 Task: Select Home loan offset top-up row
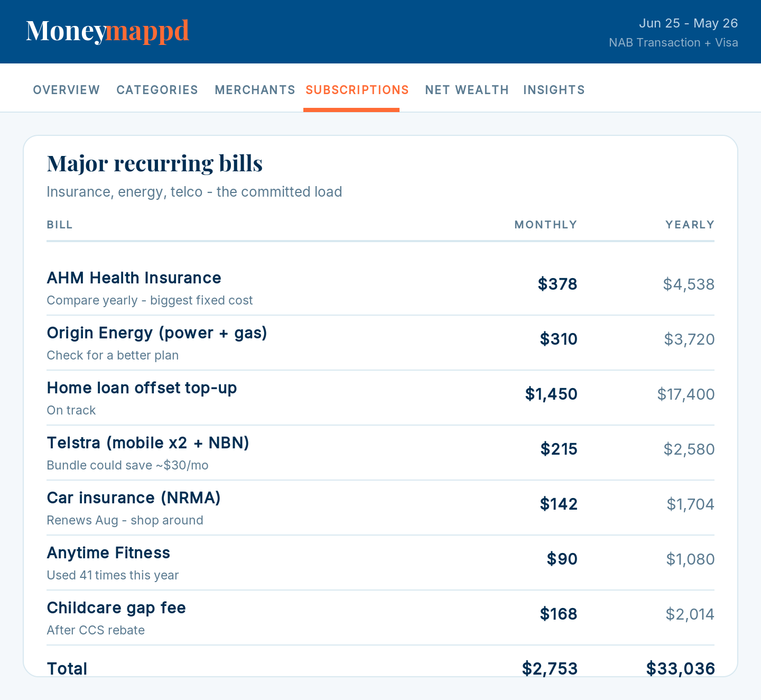click(380, 398)
